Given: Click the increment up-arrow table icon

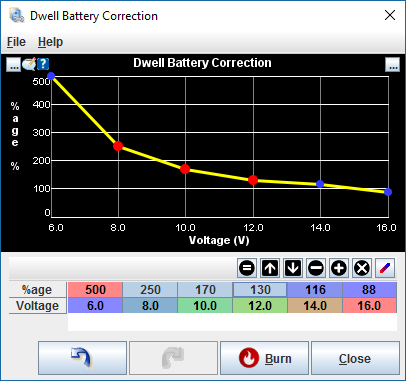Looking at the screenshot, I should (270, 268).
